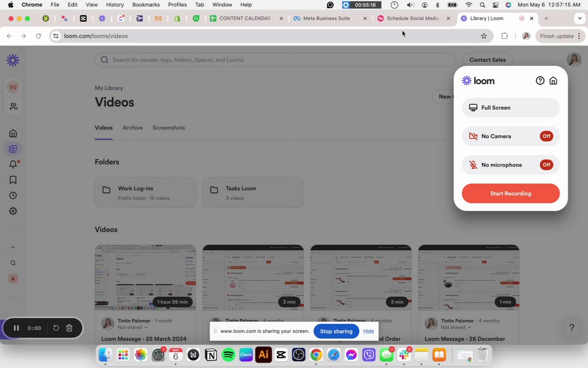This screenshot has height=368, width=588.
Task: Click the Loom logo in the left sidebar
Action: [x=13, y=60]
